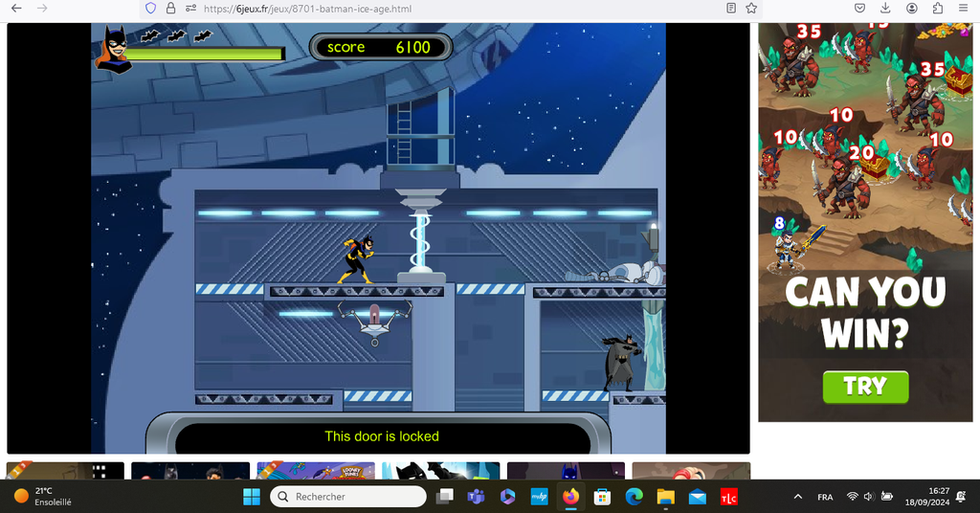Open the extensions puzzle icon
The height and width of the screenshot is (513, 980).
[x=938, y=8]
